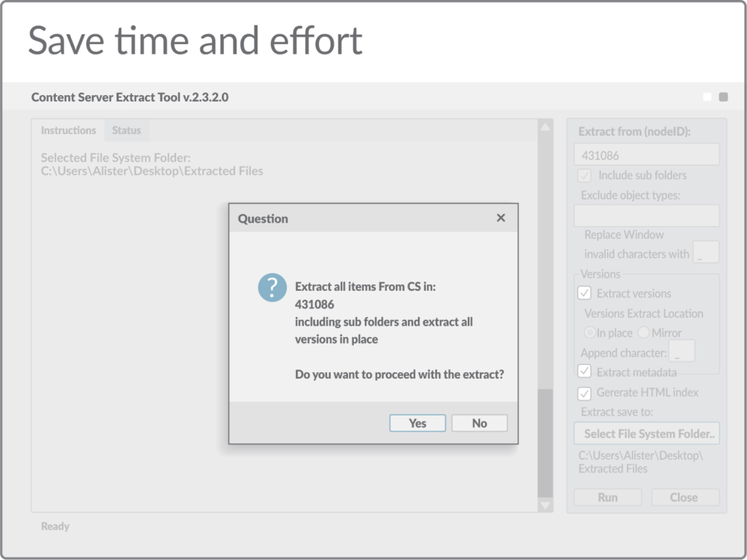
Task: Click No to cancel the extract
Action: coord(479,423)
